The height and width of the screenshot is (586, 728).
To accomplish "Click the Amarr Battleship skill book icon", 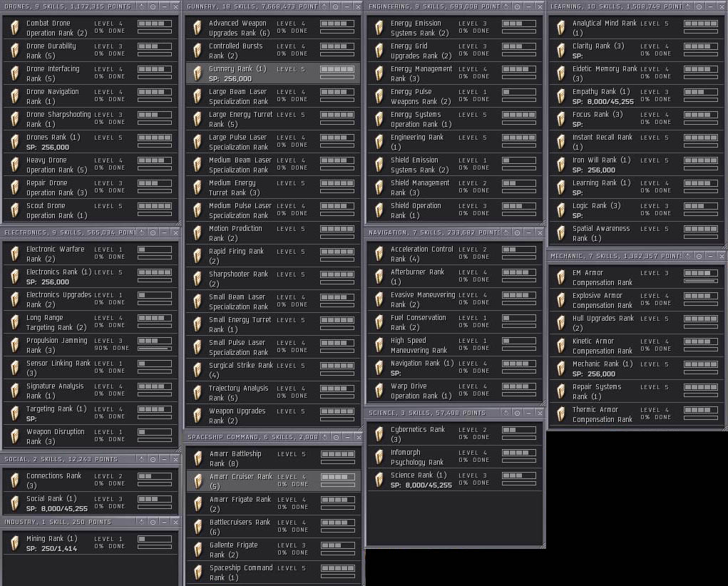I will click(198, 458).
